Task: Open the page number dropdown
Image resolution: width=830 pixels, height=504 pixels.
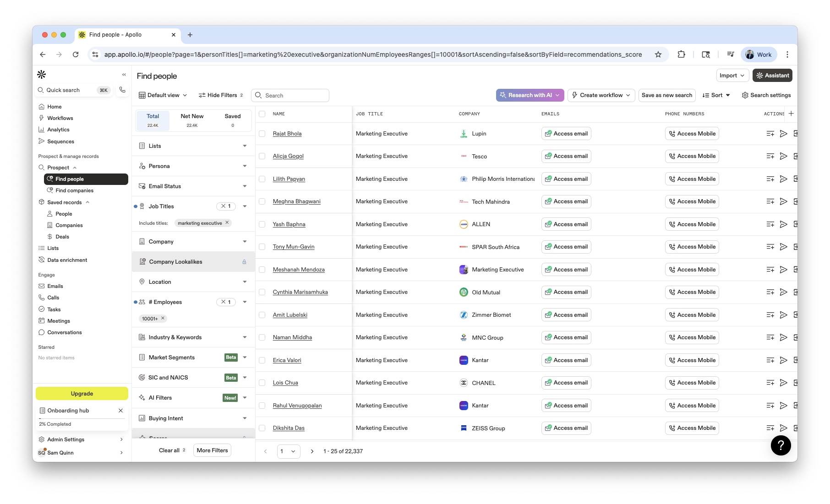Action: (289, 451)
